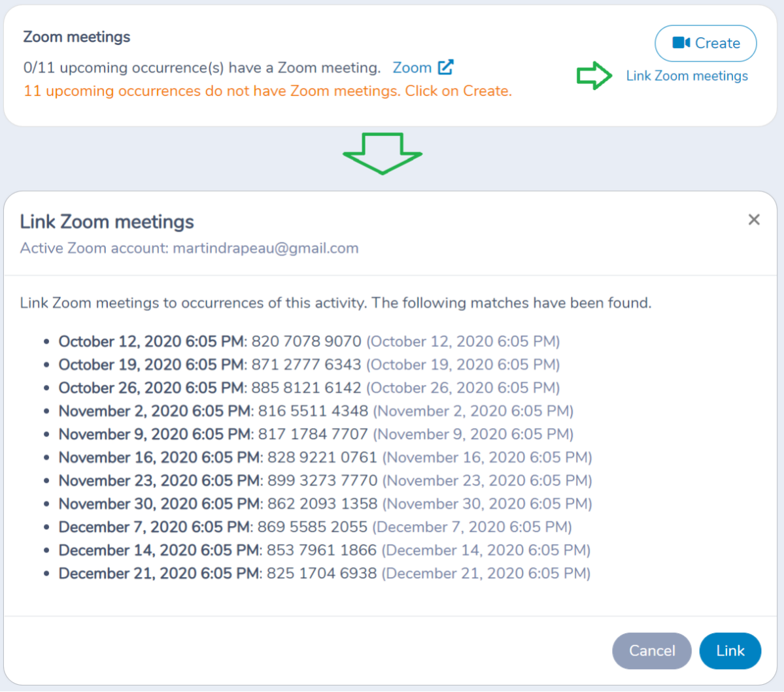Select meeting ID 853 7961 1866
This screenshot has height=692, width=784.
(322, 550)
